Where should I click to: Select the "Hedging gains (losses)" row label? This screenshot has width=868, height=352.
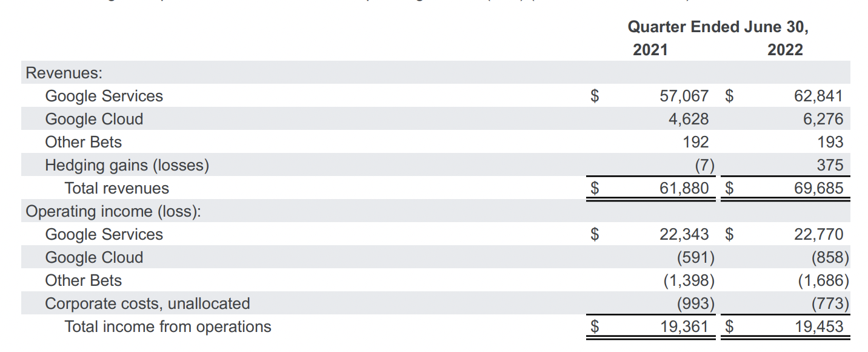click(x=127, y=165)
